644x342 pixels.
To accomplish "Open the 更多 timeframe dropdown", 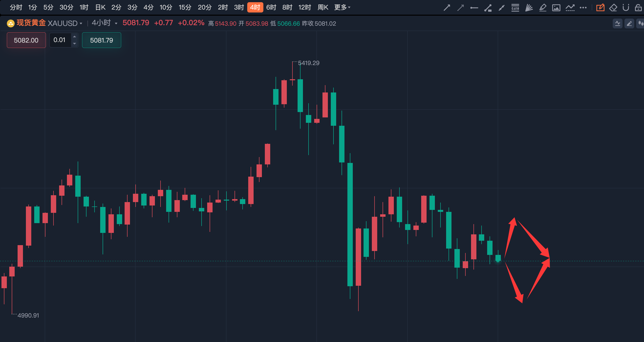I will click(342, 7).
